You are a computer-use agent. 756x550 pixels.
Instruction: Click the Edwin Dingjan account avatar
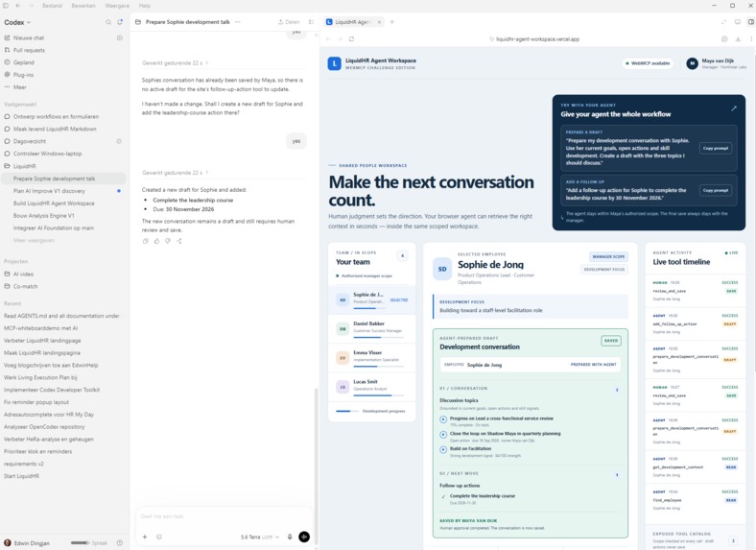tap(8, 542)
